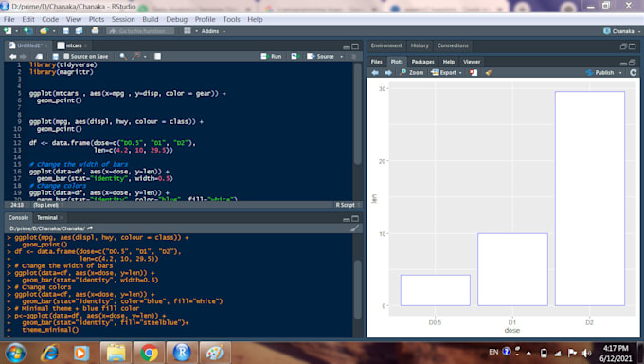Viewport: 644px width, 364px height.
Task: Switch to the Files tab
Action: pyautogui.click(x=377, y=62)
